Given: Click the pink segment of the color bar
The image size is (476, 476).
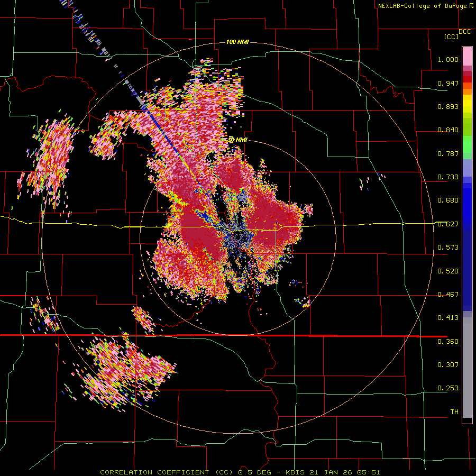Looking at the screenshot, I should [467, 56].
